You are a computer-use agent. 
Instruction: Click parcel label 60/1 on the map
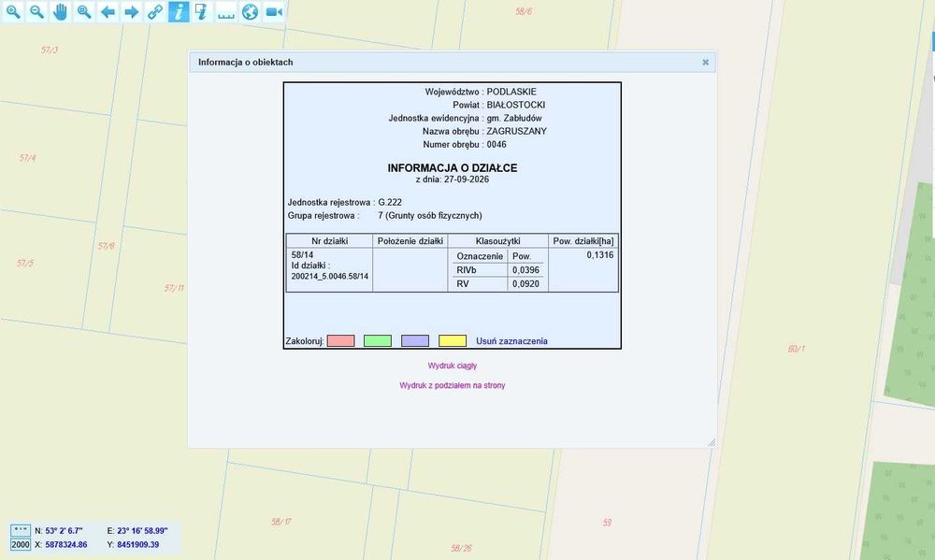coord(796,349)
